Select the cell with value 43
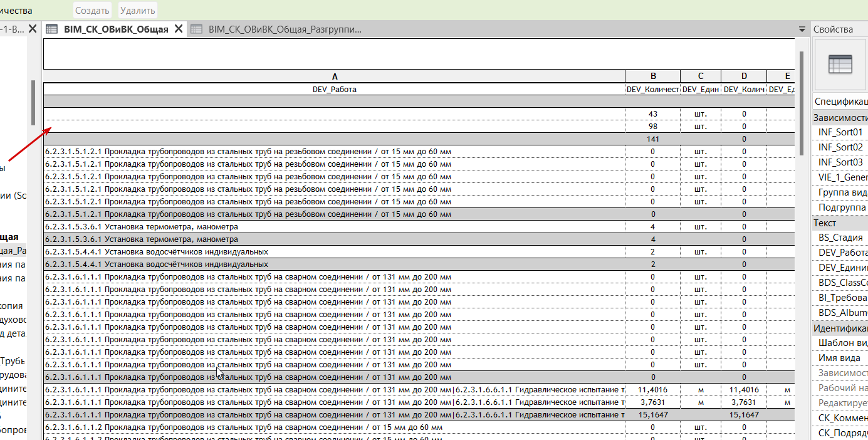The width and height of the screenshot is (868, 440). 652,114
